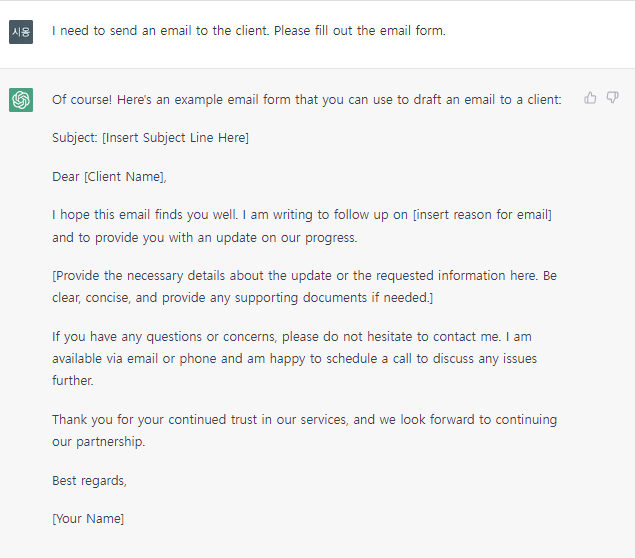The height and width of the screenshot is (558, 635).
Task: Click "I hope this email finds you well"
Action: (x=144, y=215)
